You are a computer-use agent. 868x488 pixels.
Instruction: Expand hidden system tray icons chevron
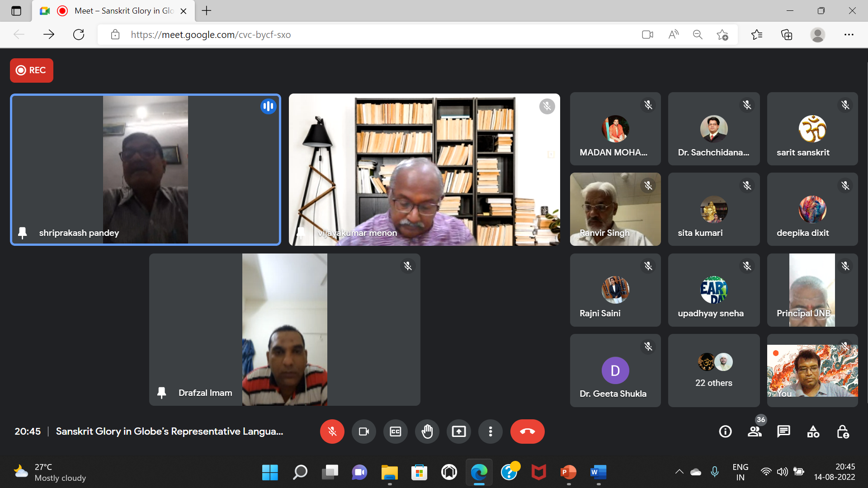click(679, 472)
